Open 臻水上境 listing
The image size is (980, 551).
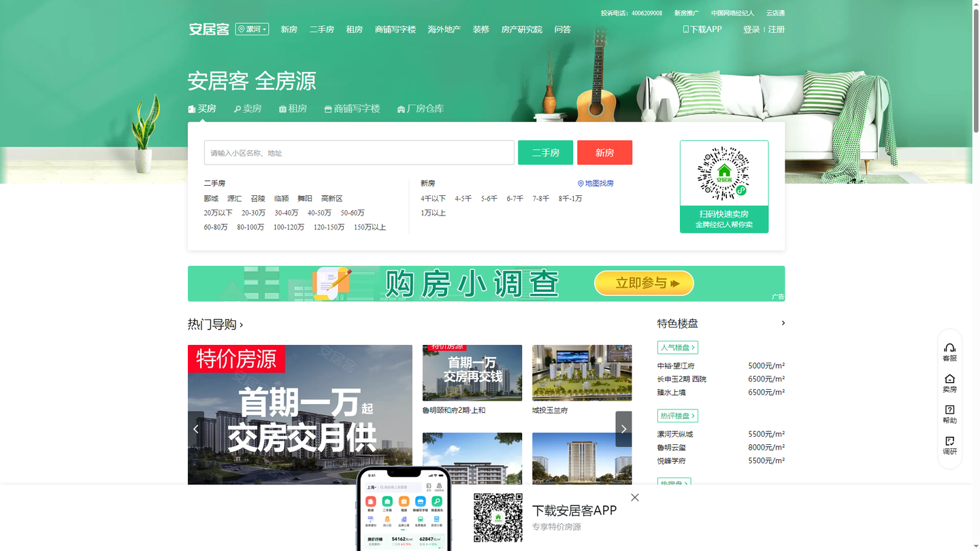click(671, 393)
